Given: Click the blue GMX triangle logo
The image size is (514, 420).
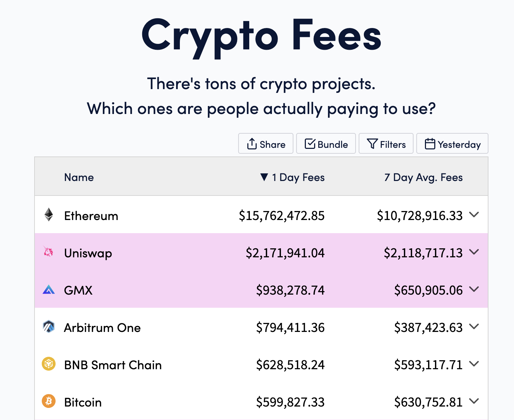Looking at the screenshot, I should point(49,289).
